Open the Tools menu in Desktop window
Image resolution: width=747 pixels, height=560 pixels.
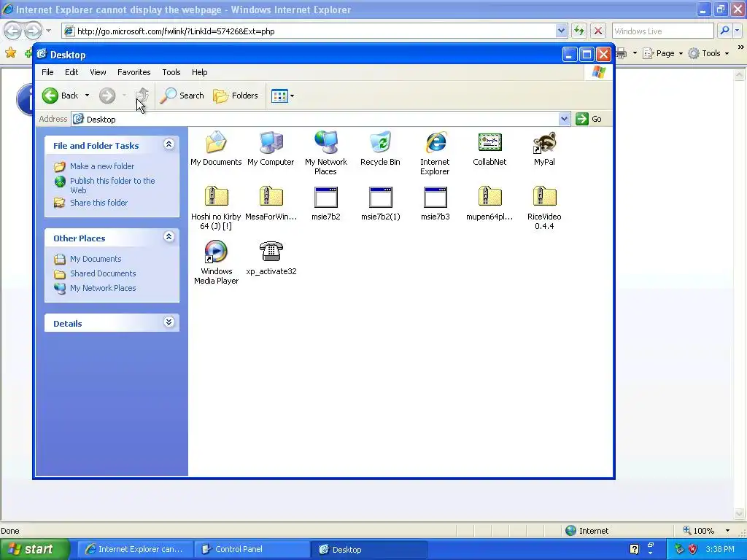tap(171, 72)
